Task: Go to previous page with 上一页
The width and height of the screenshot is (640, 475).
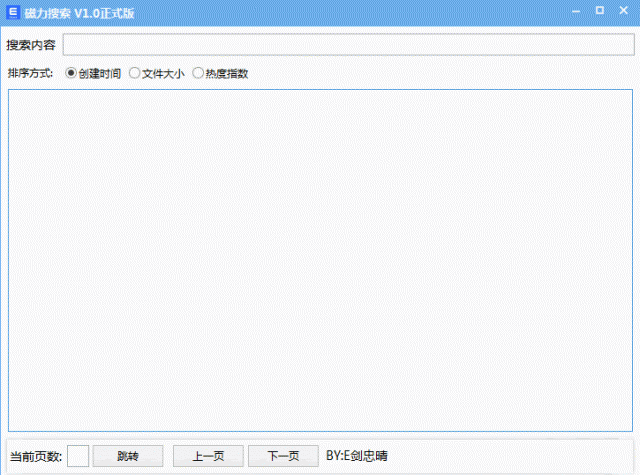Action: tap(208, 456)
